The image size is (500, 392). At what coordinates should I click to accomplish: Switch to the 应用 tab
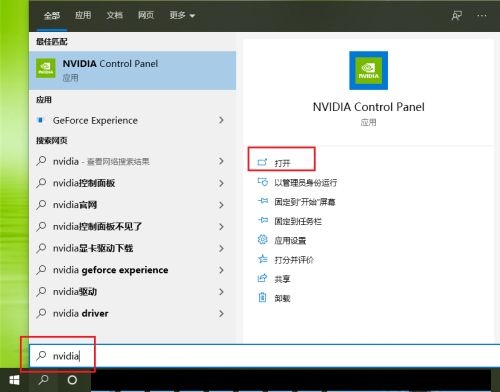(83, 15)
